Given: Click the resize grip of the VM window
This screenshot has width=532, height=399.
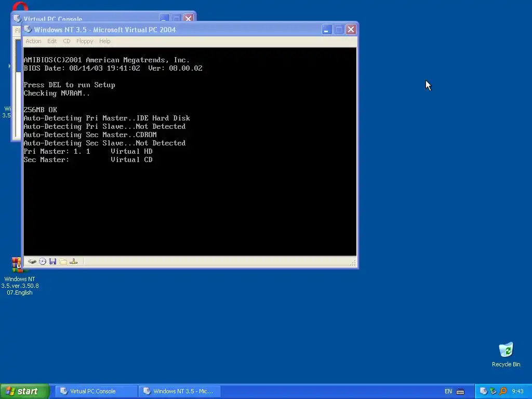Looking at the screenshot, I should [x=353, y=262].
